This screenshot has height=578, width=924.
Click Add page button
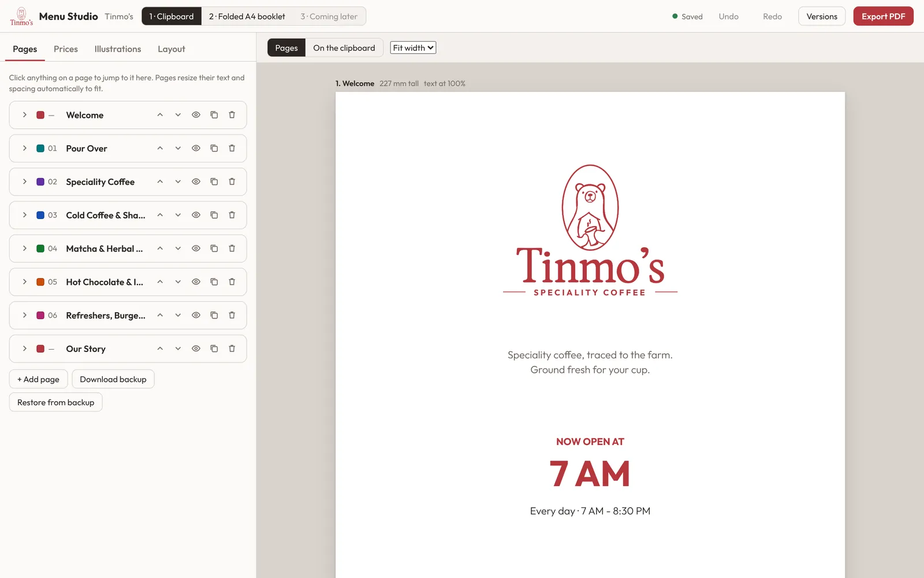coord(38,379)
